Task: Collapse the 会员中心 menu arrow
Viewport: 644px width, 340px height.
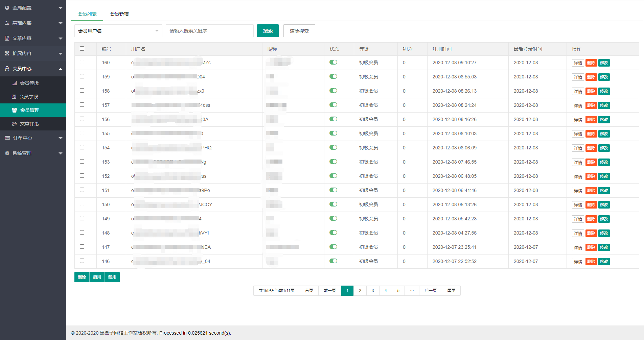Action: pos(61,69)
